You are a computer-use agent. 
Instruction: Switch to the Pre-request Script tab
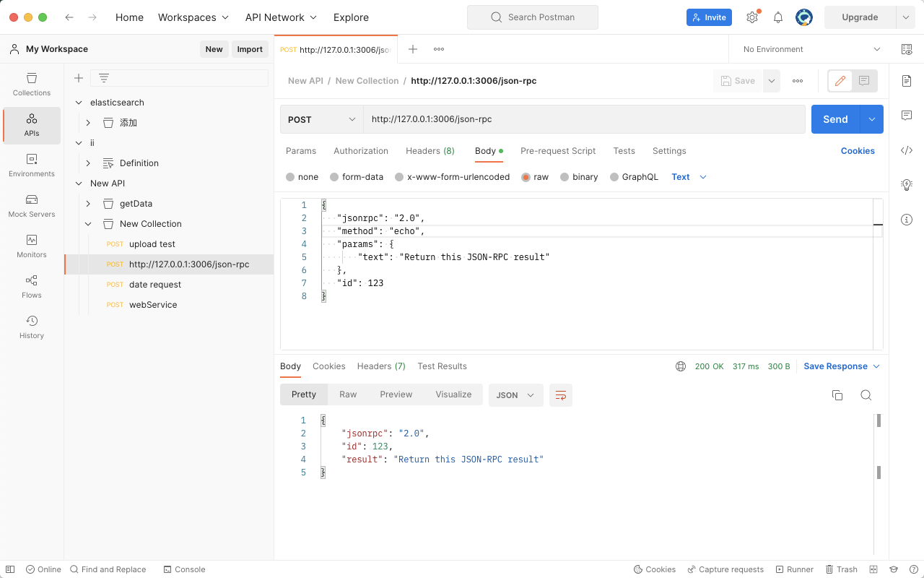[x=558, y=151]
